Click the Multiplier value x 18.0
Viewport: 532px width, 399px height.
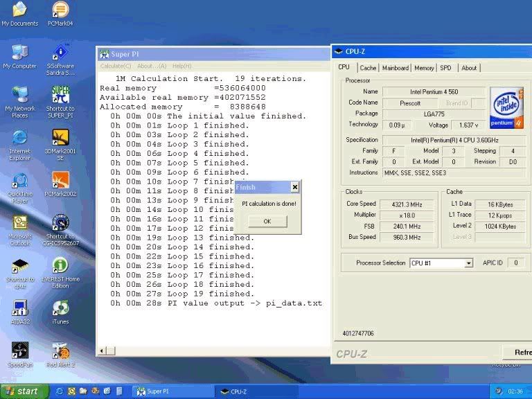[407, 215]
